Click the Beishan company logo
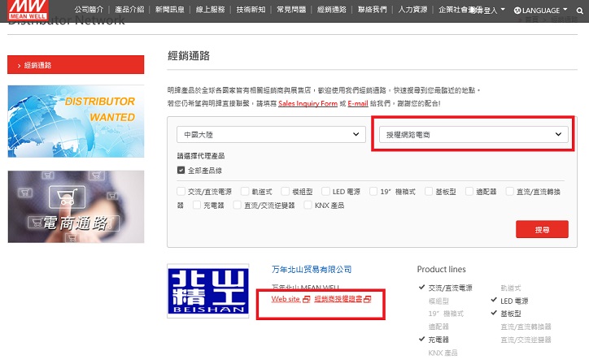The width and height of the screenshot is (589, 364). 213,290
